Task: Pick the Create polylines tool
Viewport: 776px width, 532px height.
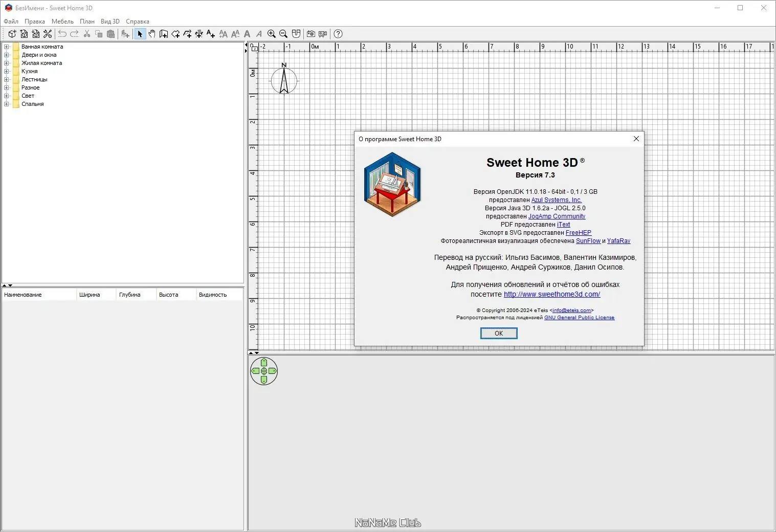Action: (x=187, y=34)
